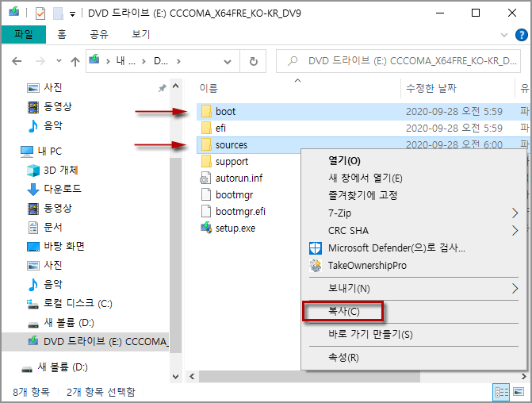Image resolution: width=532 pixels, height=403 pixels.
Task: Open 음악 under 내 PC in sidebar
Action: pos(52,284)
